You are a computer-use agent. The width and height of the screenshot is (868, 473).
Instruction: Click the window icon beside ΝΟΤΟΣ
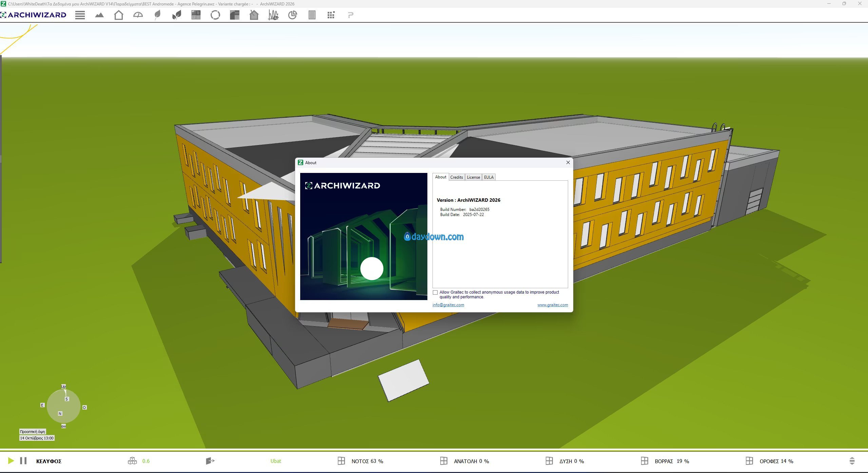[x=341, y=461]
